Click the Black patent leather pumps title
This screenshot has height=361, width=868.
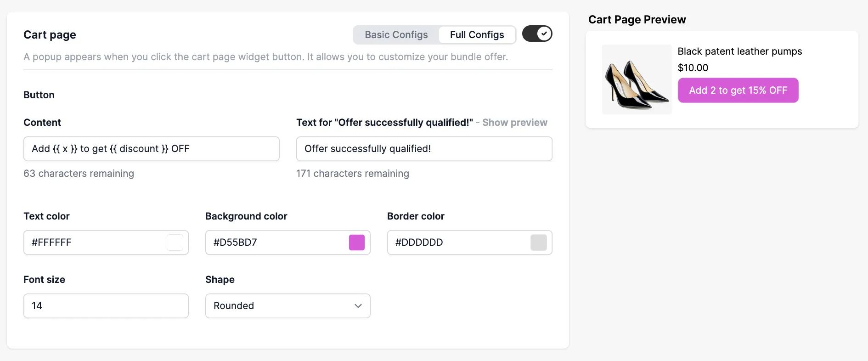740,51
